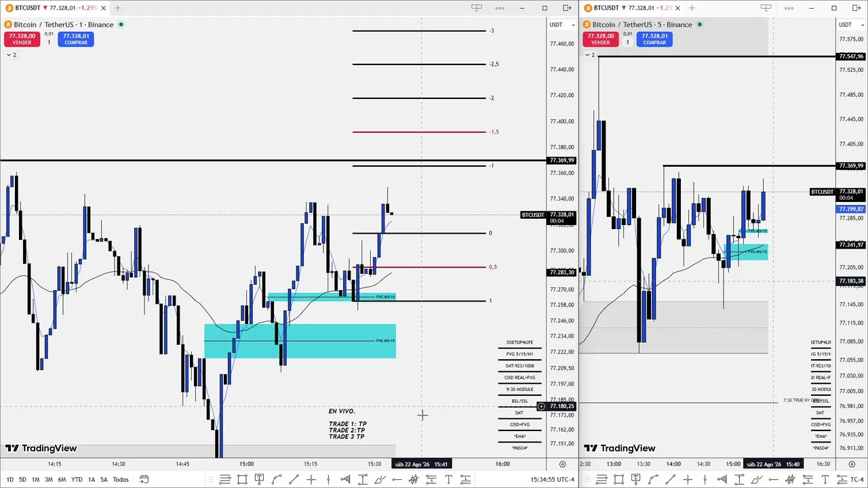Open chart settings gear in right window
Viewport: 868px width, 488px height.
(x=851, y=464)
